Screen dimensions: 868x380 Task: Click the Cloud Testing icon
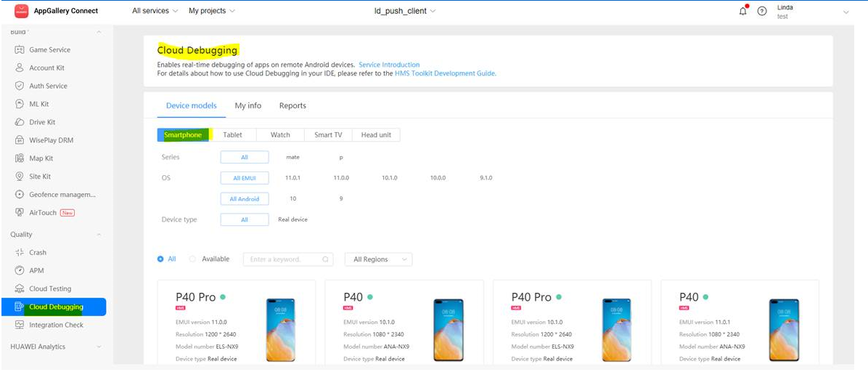[x=20, y=288]
